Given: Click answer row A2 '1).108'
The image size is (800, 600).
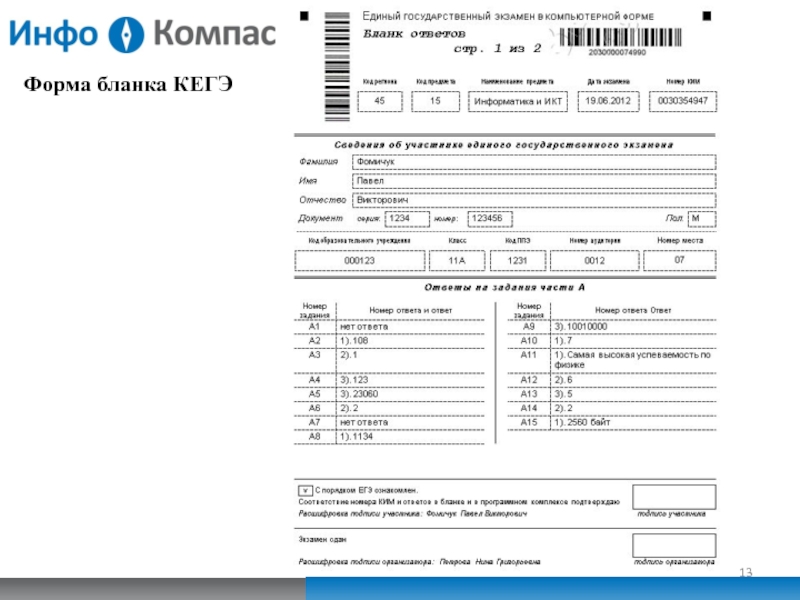Looking at the screenshot, I should click(389, 341).
